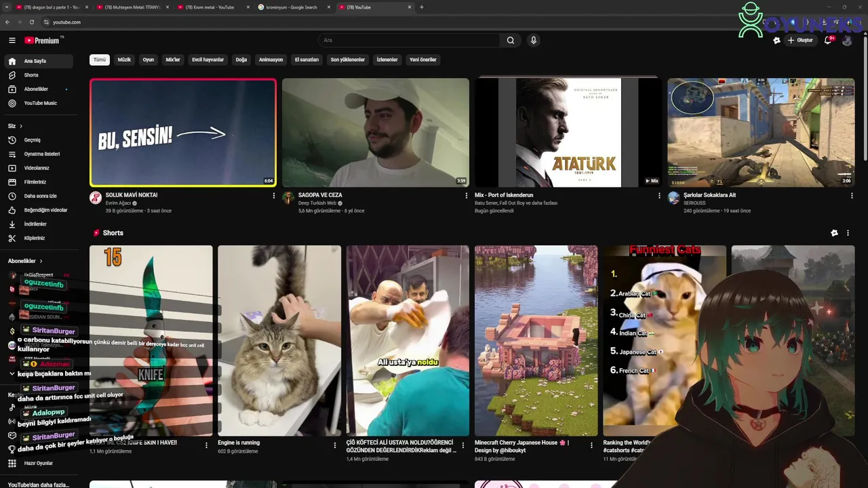Open SAGOPA VE CEZA video thumbnail
Viewport: 868px width, 488px height.
pos(376,133)
